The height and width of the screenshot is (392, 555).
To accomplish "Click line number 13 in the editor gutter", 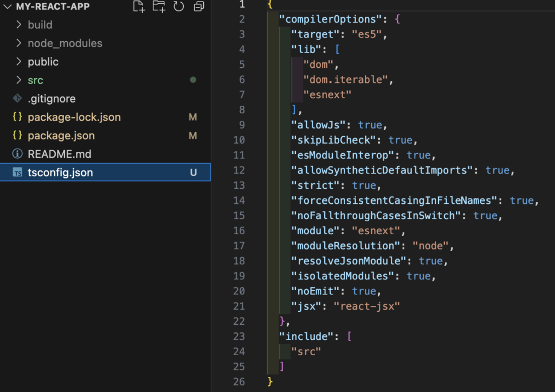I will click(x=238, y=185).
